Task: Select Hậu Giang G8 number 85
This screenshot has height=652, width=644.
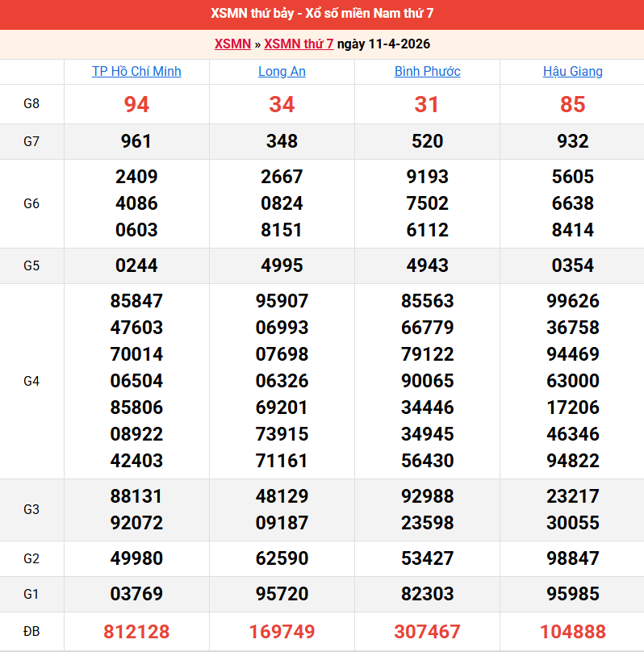Action: 572,104
